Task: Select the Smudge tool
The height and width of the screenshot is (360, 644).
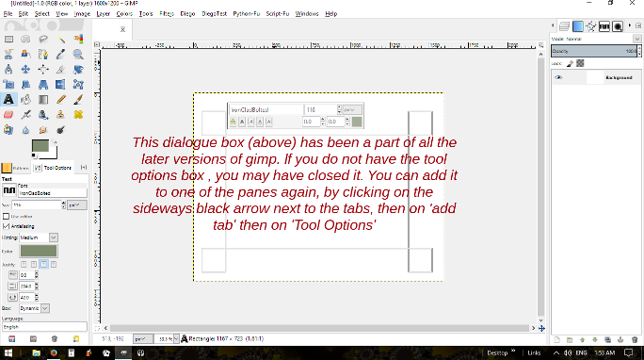Action: tap(43, 130)
